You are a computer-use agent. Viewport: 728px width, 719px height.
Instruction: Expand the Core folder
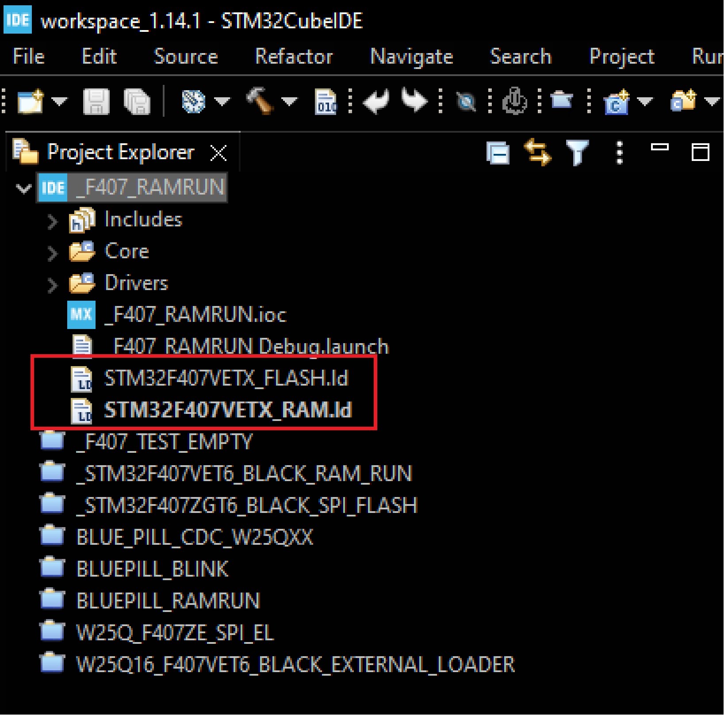[52, 253]
